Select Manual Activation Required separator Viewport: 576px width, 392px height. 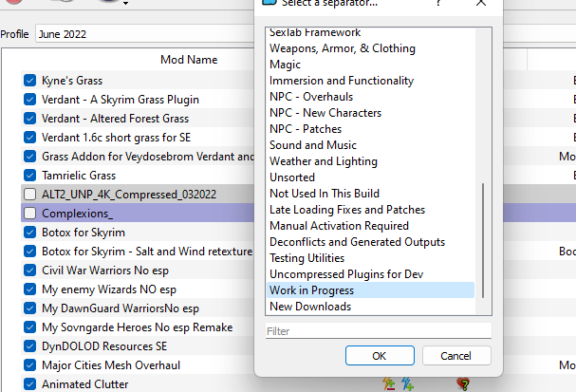[339, 226]
